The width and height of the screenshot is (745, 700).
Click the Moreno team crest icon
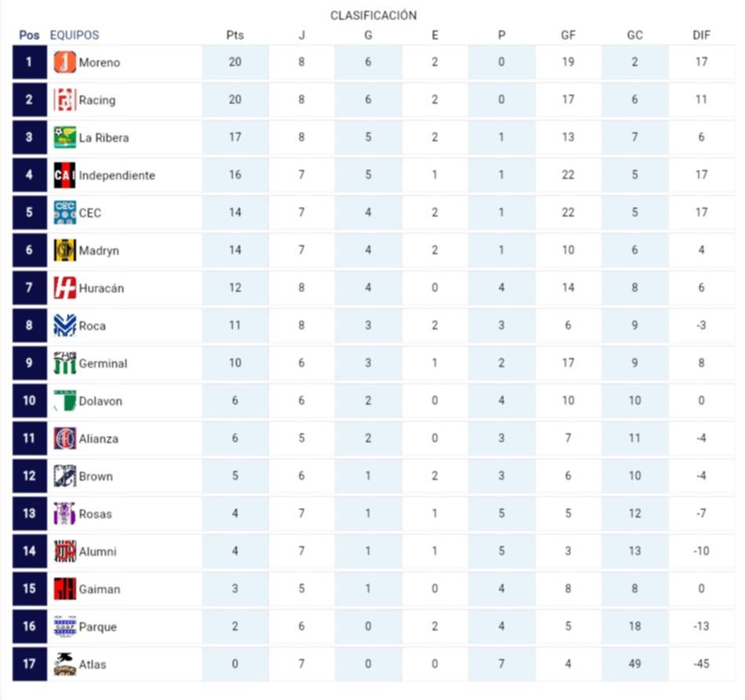[64, 62]
